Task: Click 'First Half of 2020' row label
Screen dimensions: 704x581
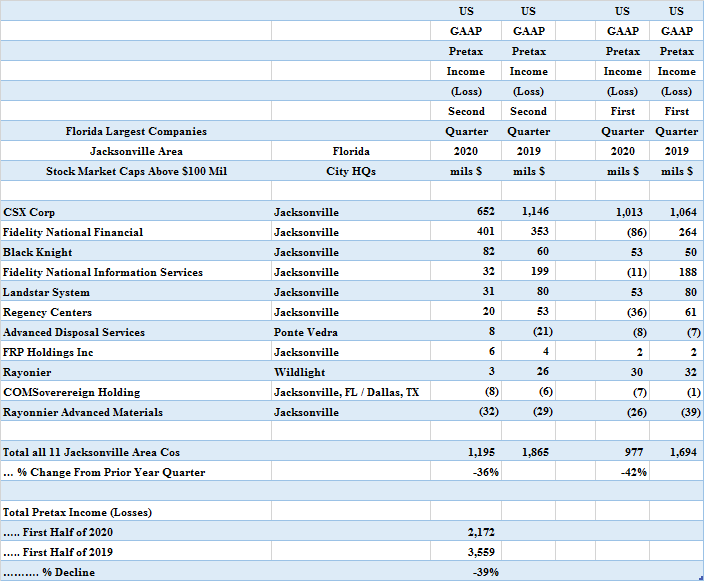Action: 57,533
